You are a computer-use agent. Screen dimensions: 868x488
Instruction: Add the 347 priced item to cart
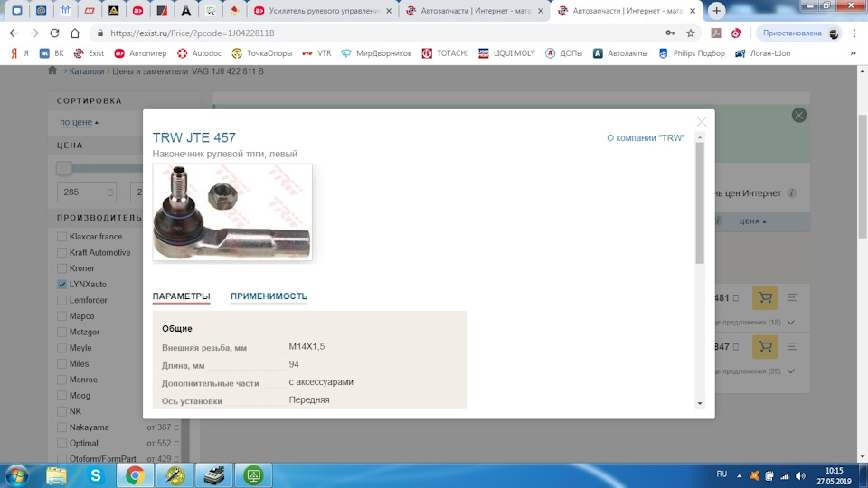[x=765, y=346]
